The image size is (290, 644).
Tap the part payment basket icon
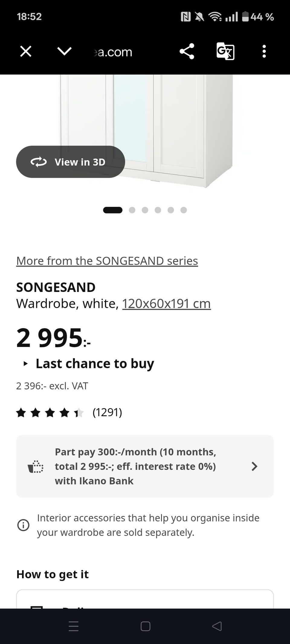point(36,466)
